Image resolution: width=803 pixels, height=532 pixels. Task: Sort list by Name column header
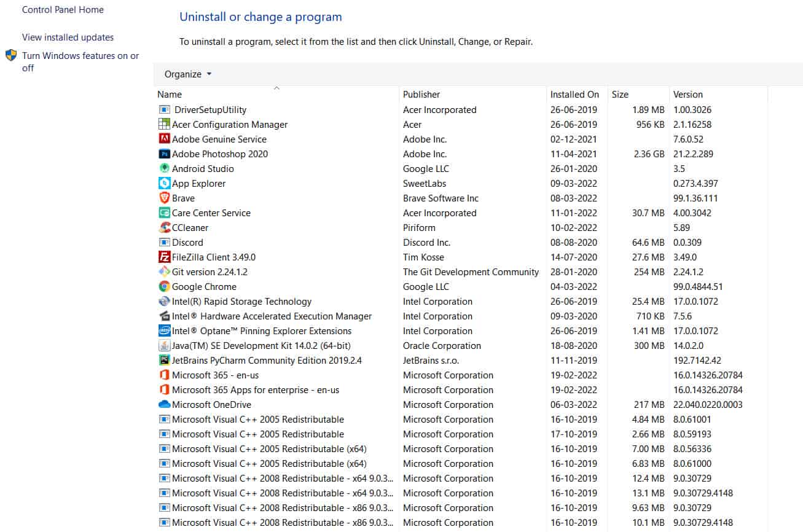[x=170, y=95]
